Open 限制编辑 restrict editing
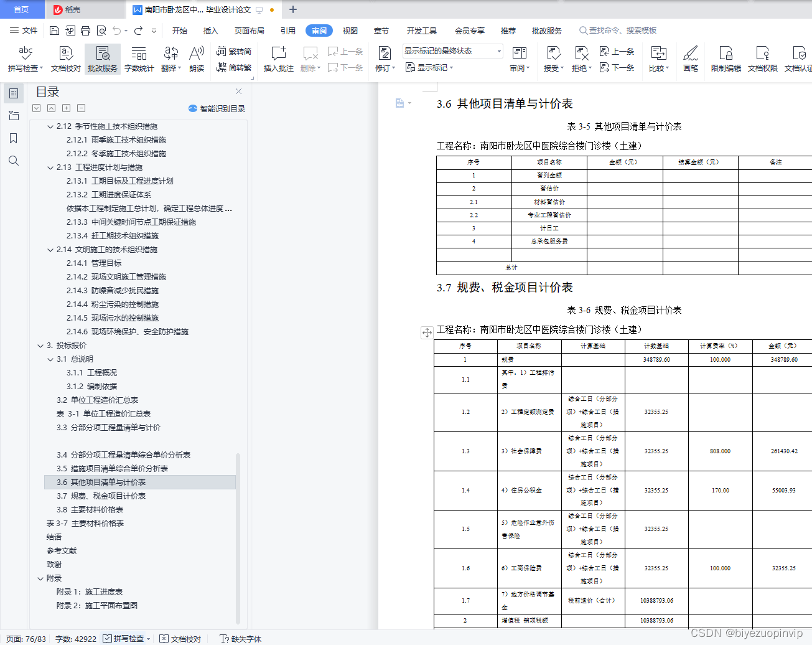The image size is (812, 645). (x=726, y=59)
